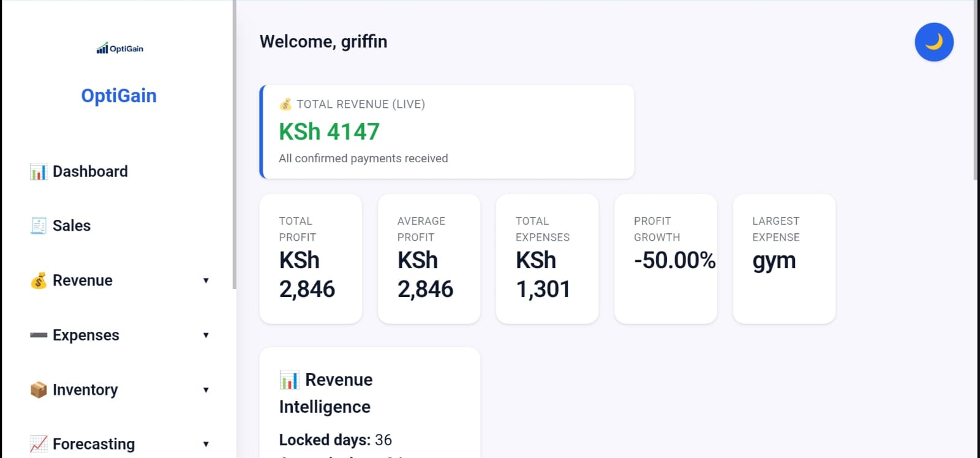
Task: Expand the Forecasting submenu arrow
Action: (x=206, y=444)
